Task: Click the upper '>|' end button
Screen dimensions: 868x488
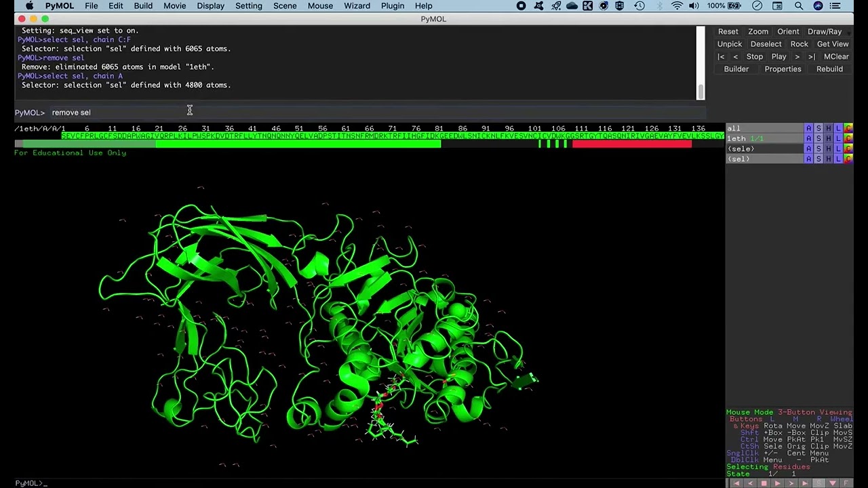Action: tap(811, 57)
